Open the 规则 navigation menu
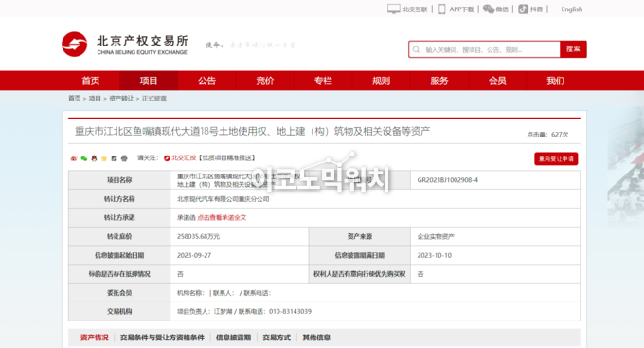 point(381,81)
